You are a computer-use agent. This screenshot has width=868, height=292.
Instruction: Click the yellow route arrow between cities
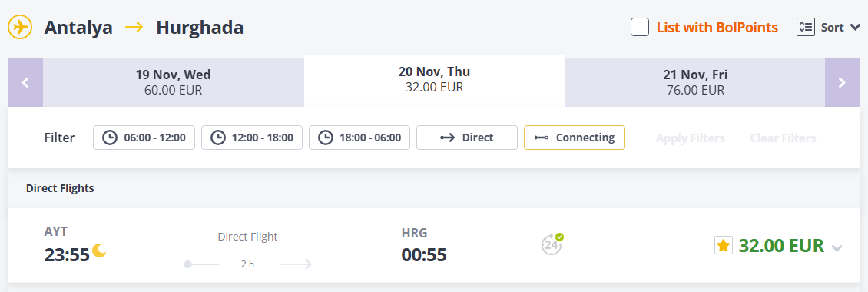[134, 27]
